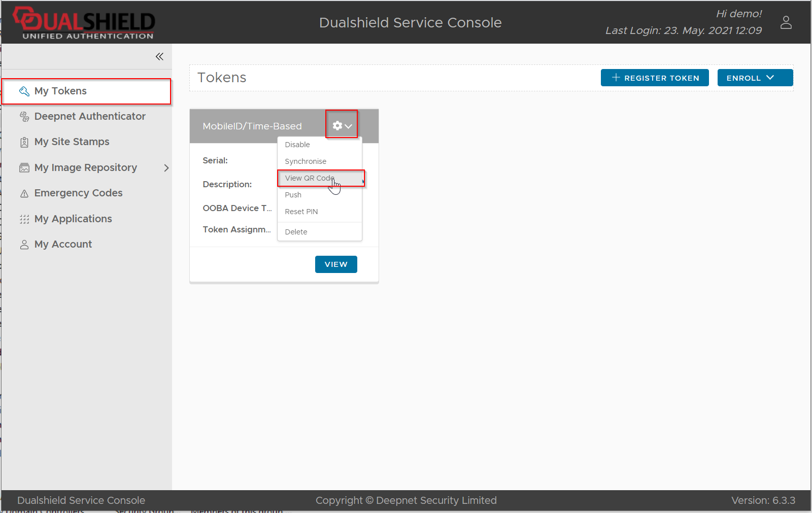812x513 pixels.
Task: Click the My Site Stamps badge icon
Action: (x=24, y=142)
